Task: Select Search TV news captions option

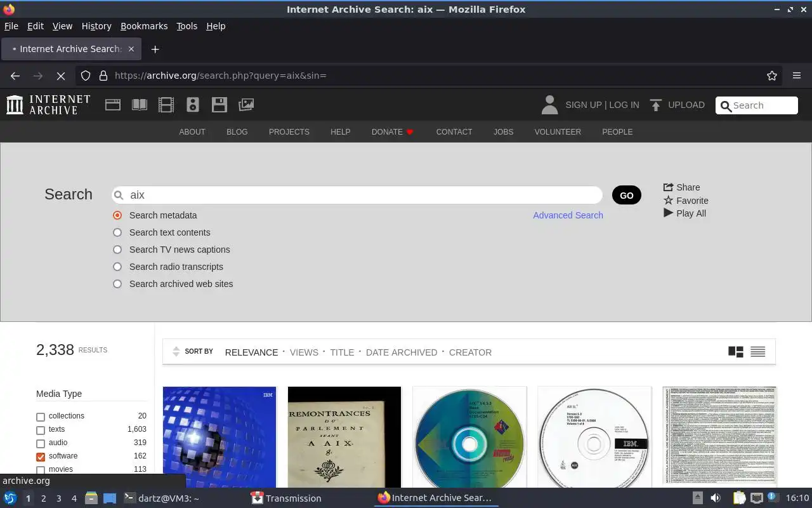Action: 117,250
